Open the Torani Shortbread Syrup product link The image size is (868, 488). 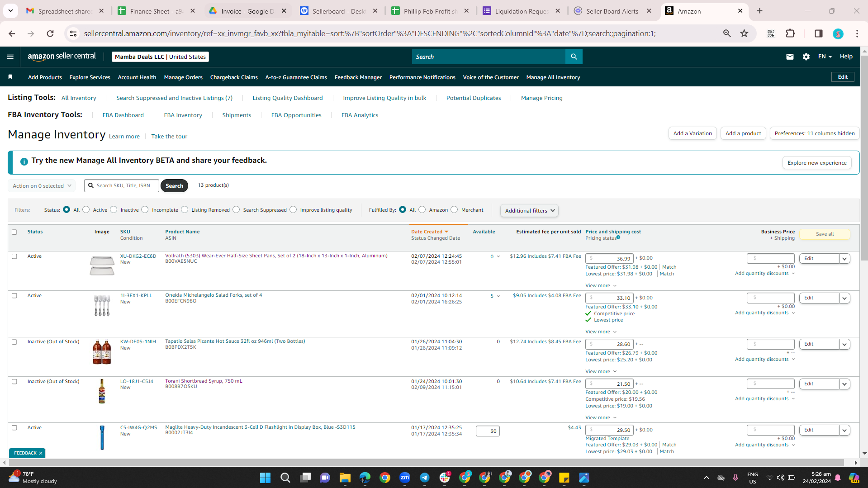point(204,381)
